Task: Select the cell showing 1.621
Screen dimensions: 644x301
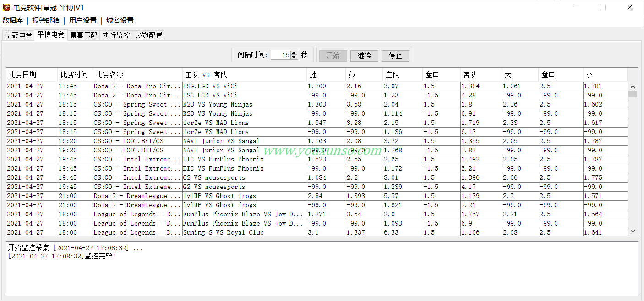Action: [x=403, y=205]
